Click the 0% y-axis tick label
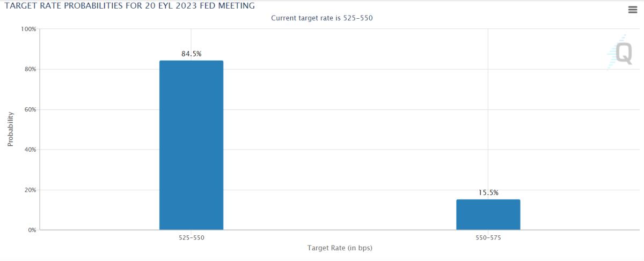 click(31, 230)
